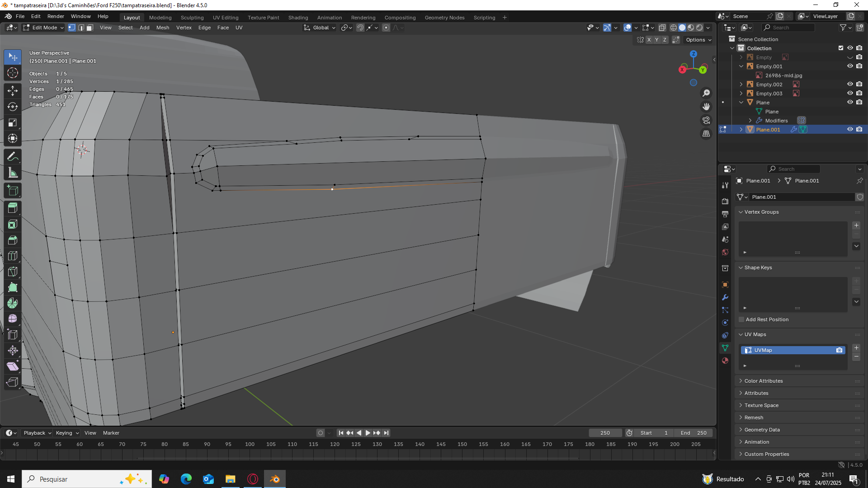Open Modifiers wrench properties tab
Screen dimensions: 868x488
pyautogui.click(x=725, y=297)
